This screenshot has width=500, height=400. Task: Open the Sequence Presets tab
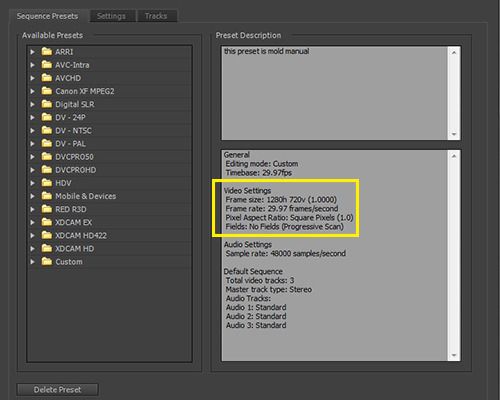click(x=47, y=16)
